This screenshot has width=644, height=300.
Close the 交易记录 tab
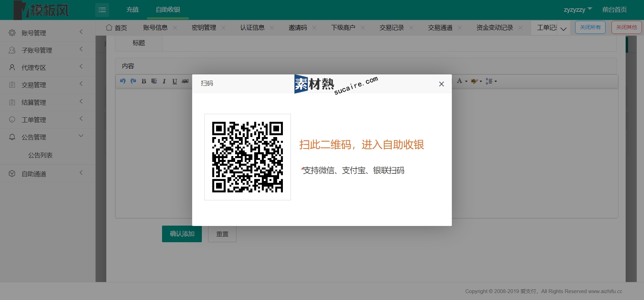pos(411,28)
